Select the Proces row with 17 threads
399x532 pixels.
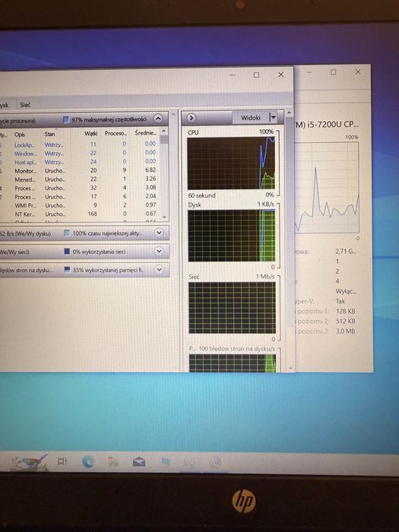80,196
